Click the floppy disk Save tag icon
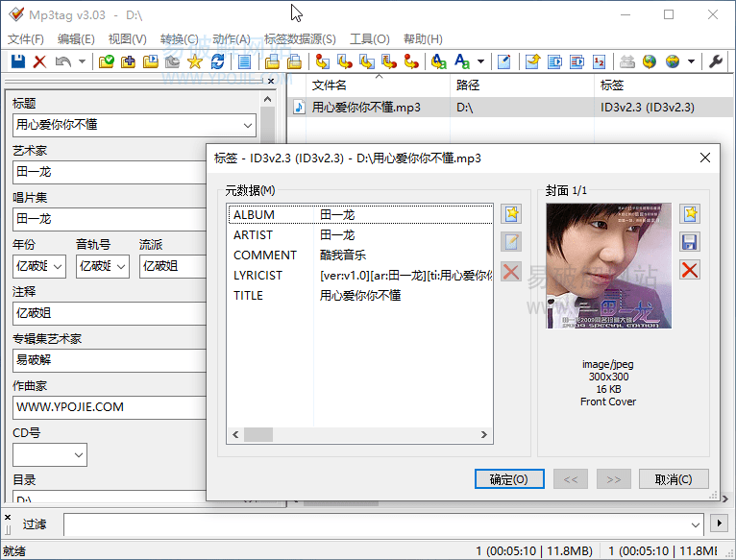The width and height of the screenshot is (736, 560). pyautogui.click(x=17, y=61)
